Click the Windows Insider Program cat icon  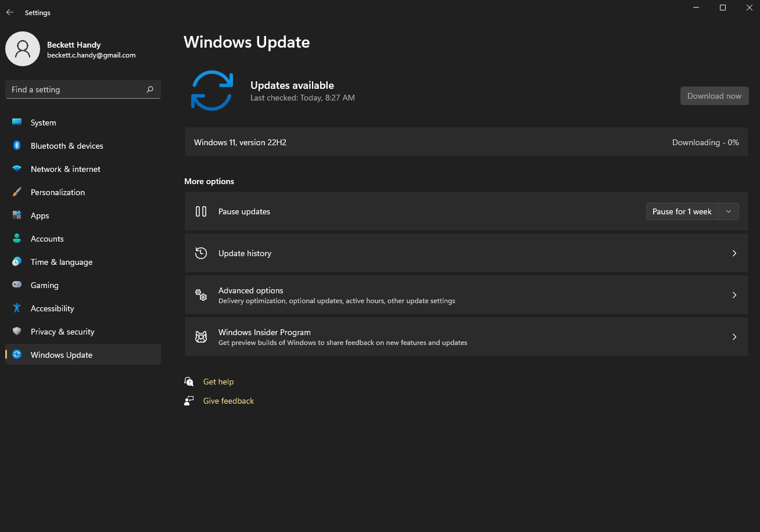click(x=201, y=337)
